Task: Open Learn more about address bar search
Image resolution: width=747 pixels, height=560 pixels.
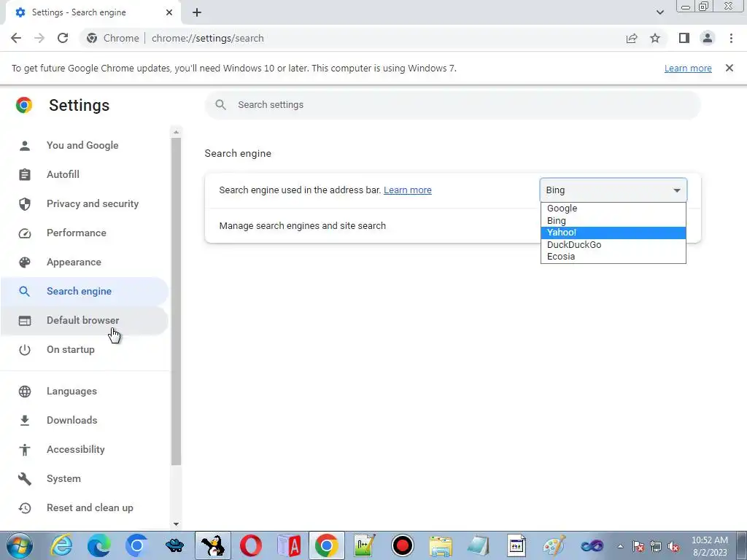Action: (407, 190)
